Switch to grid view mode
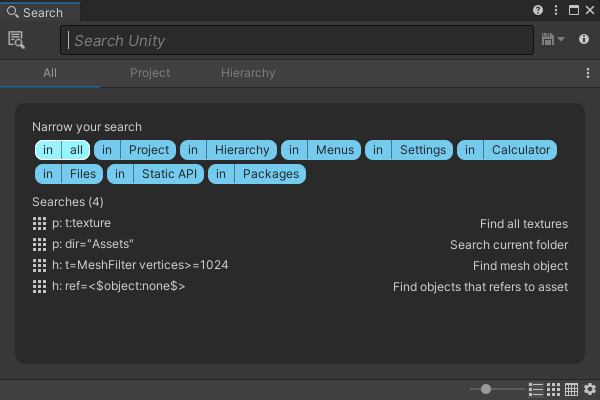Screen dimensions: 600x400 tap(553, 389)
